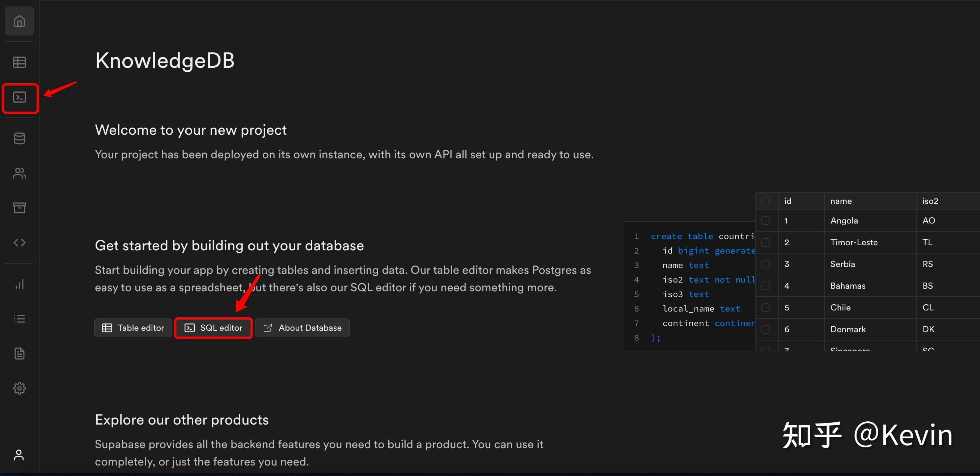
Task: Open the About Database link
Action: (302, 328)
